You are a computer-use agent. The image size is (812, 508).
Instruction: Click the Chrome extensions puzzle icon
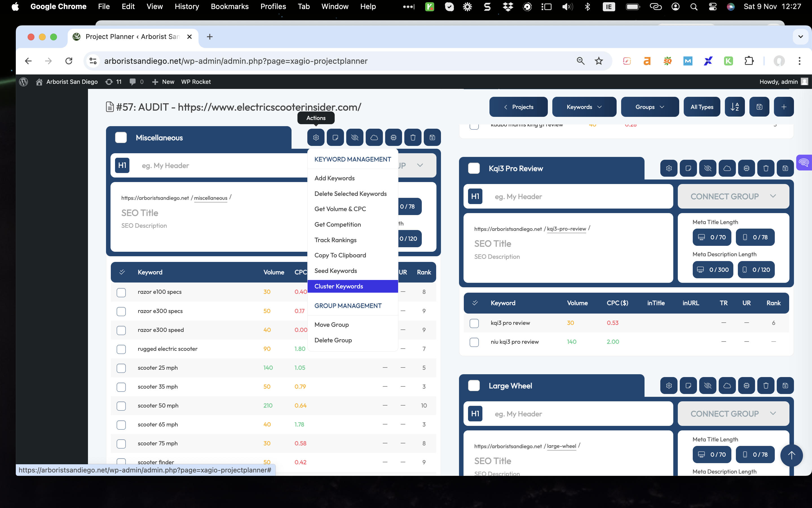tap(749, 61)
